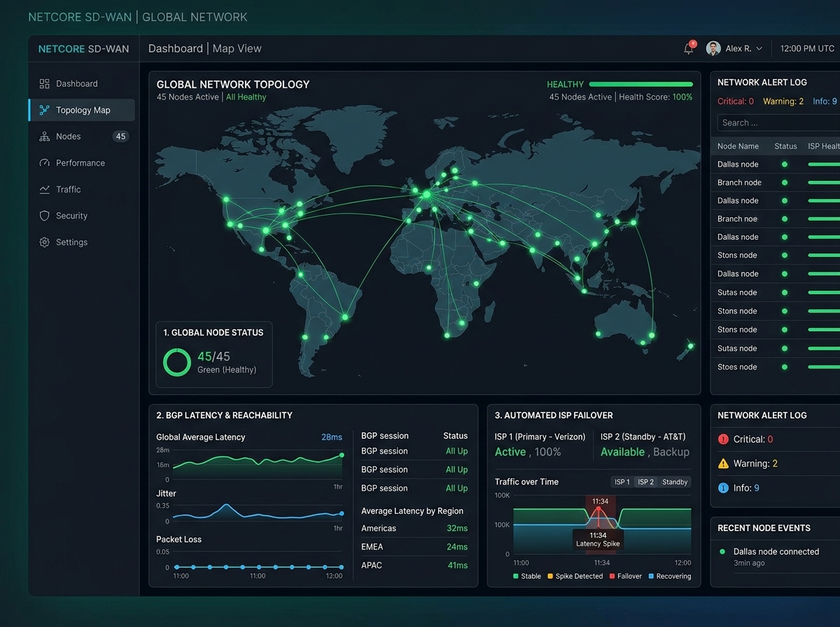Click the Settings gear icon
This screenshot has height=627, width=840.
(44, 242)
